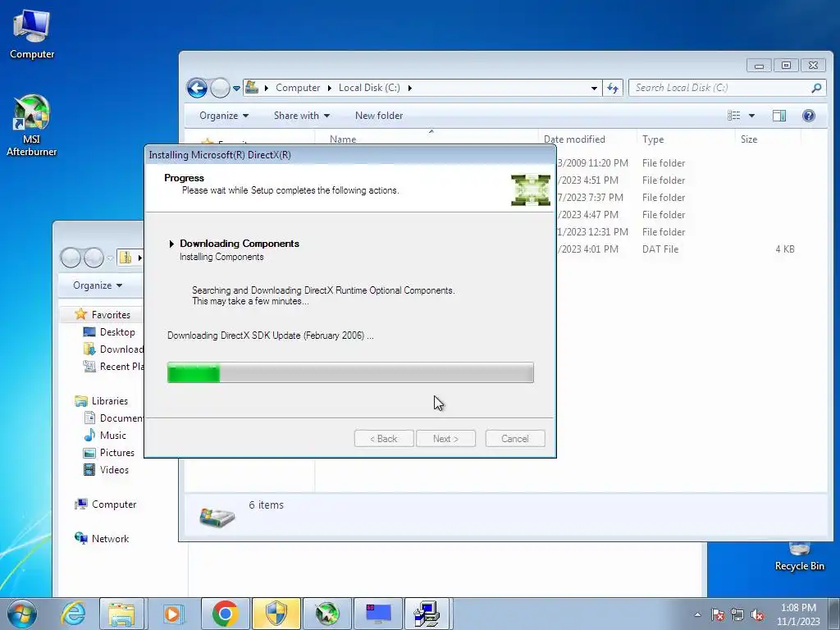Sort by Size column header
The image size is (840, 630).
point(768,139)
